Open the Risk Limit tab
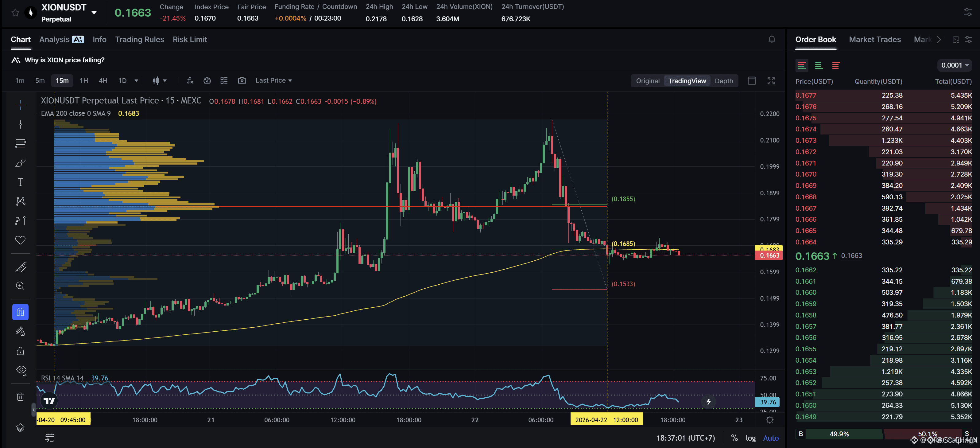The width and height of the screenshot is (980, 448). coord(190,40)
